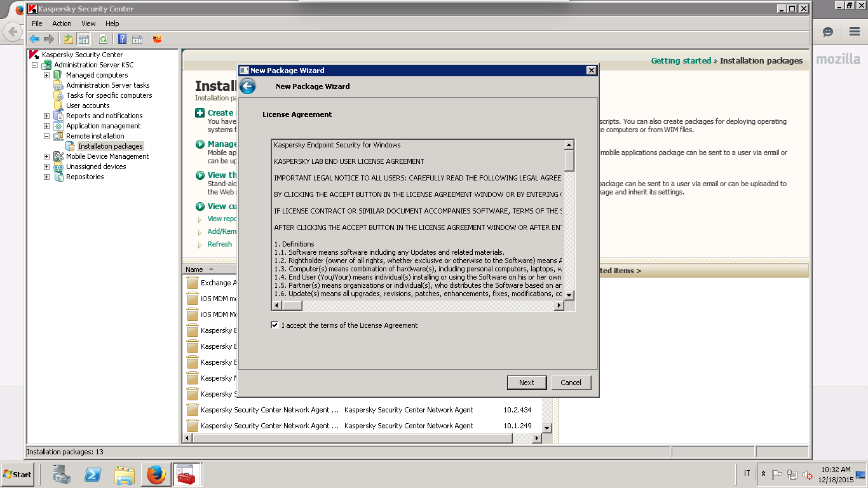Click the IT language indicator in taskbar
This screenshot has width=868, height=488.
click(747, 474)
